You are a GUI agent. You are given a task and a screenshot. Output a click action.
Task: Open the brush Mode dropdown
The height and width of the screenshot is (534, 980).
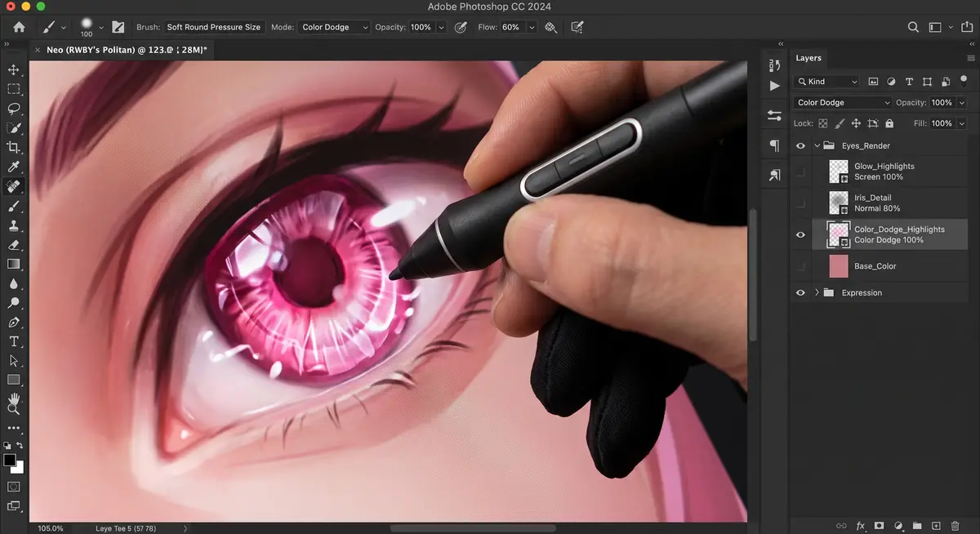[334, 27]
